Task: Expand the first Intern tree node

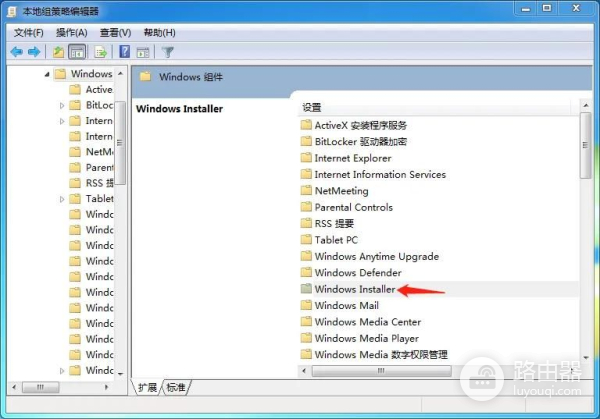Action: pyautogui.click(x=62, y=121)
